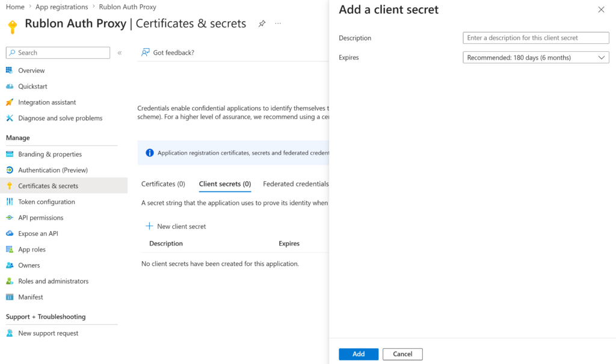The height and width of the screenshot is (364, 616).
Task: Click the Branding & properties icon
Action: [10, 154]
